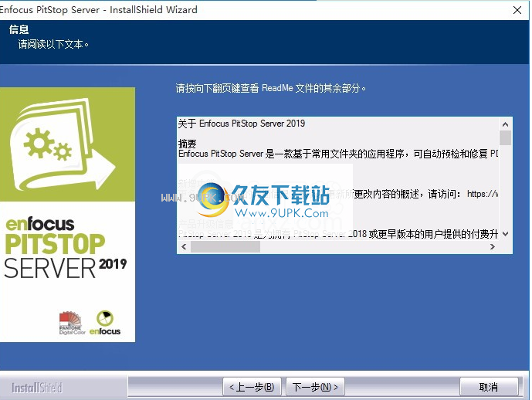Image resolution: width=532 pixels, height=400 pixels.
Task: Proceed with the 下一步(N) button
Action: 315,387
